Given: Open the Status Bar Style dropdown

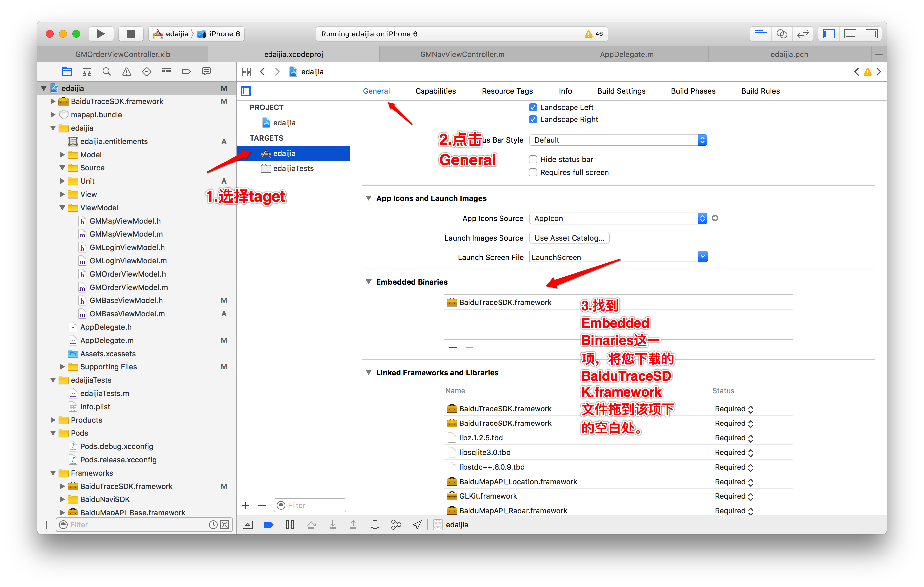Looking at the screenshot, I should pyautogui.click(x=702, y=140).
